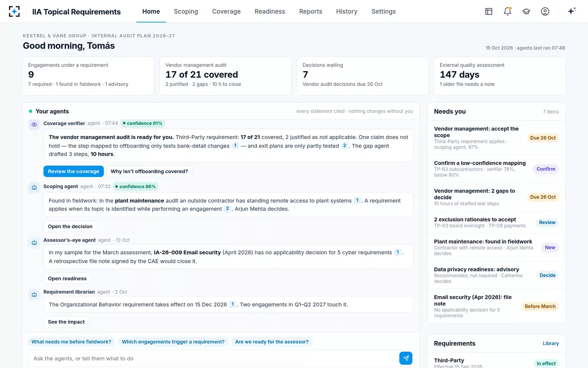
Task: Go to the Reports tab
Action: 311,11
